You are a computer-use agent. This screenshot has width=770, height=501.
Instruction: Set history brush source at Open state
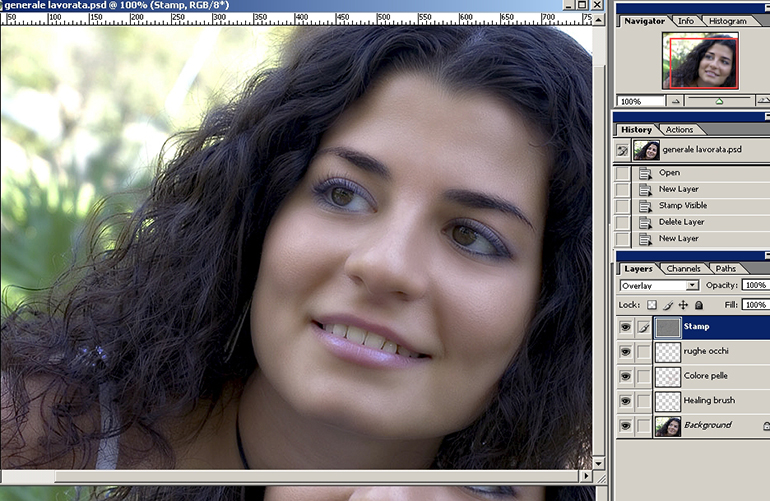coord(622,173)
